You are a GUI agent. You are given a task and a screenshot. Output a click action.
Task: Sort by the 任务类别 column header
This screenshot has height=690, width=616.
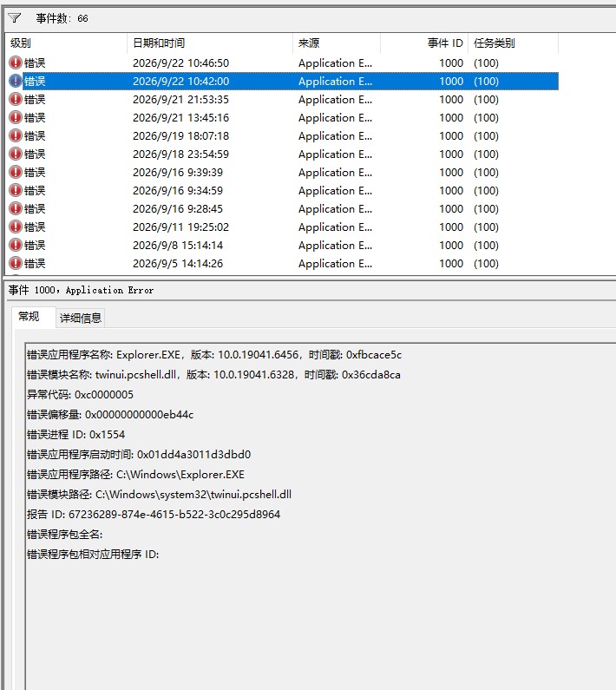point(513,43)
